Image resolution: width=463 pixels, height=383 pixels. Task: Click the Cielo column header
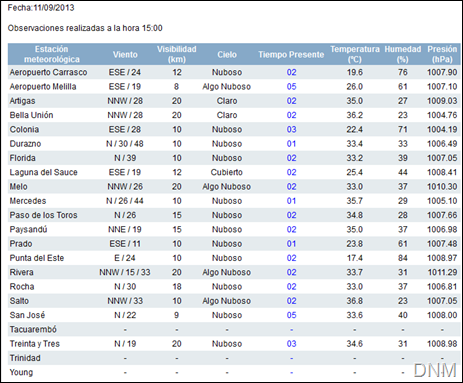pos(227,54)
